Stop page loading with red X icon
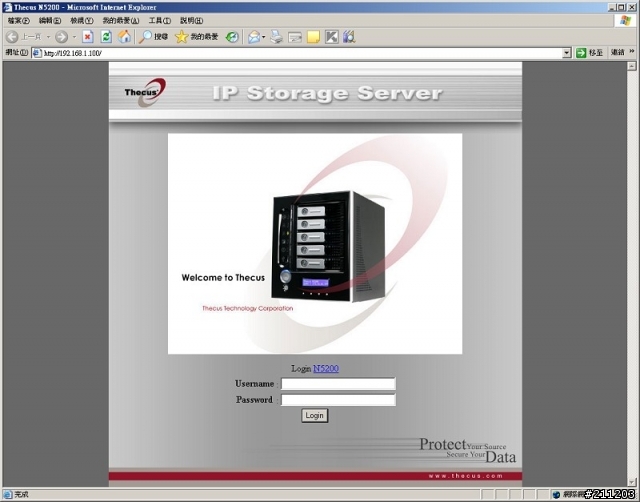 (87, 37)
